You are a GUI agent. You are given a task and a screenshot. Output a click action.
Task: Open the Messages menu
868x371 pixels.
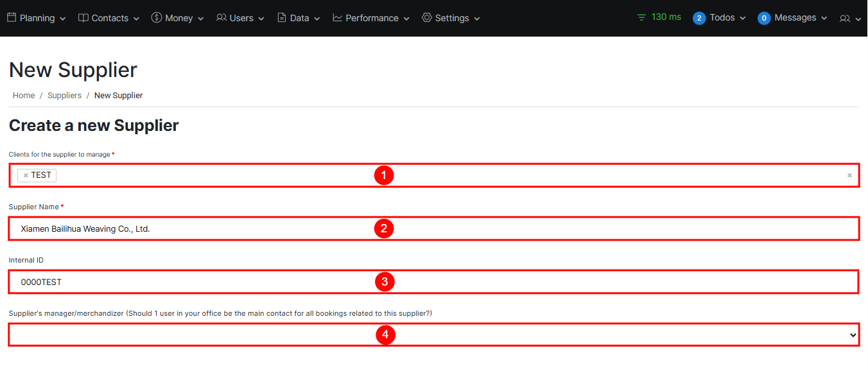[x=793, y=18]
